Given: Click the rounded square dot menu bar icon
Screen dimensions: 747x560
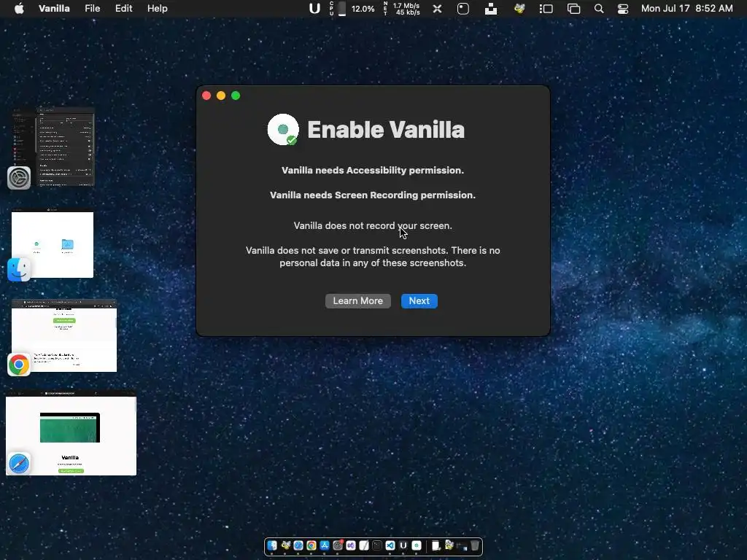Looking at the screenshot, I should click(x=463, y=9).
